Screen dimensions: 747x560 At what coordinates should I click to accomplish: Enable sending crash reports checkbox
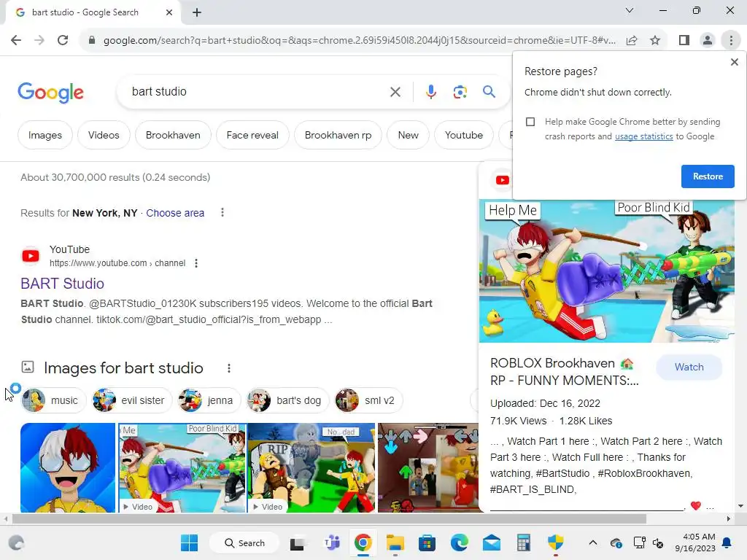click(x=530, y=122)
